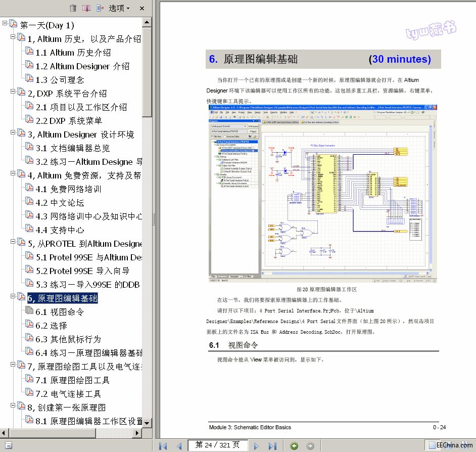
Task: Collapse the '4, Altium 免费资源' node
Action: click(13, 173)
